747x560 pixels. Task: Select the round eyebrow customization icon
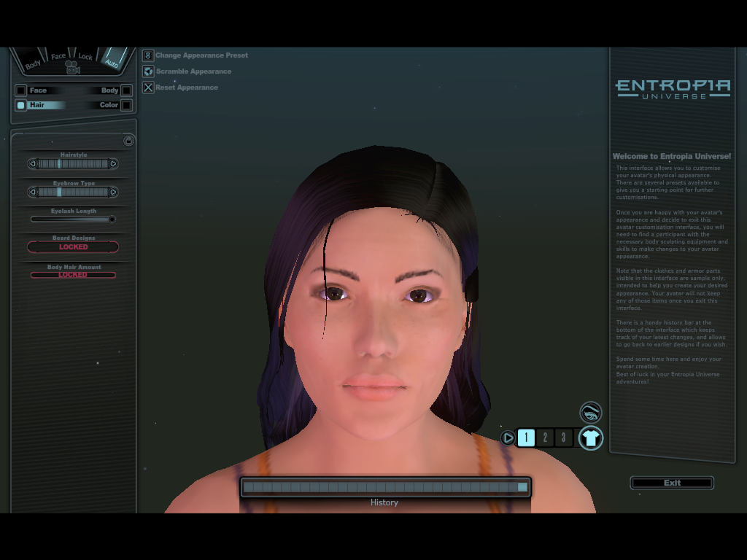pos(590,411)
